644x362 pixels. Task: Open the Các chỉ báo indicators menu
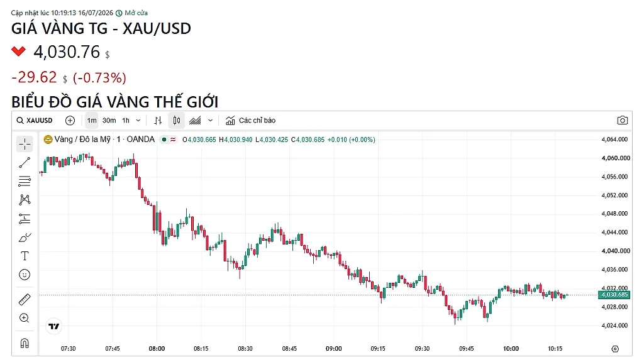pyautogui.click(x=250, y=120)
